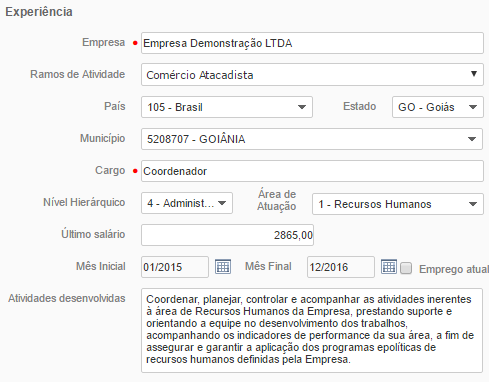The height and width of the screenshot is (382, 489).
Task: Click the Empresa field label
Action: (x=104, y=42)
